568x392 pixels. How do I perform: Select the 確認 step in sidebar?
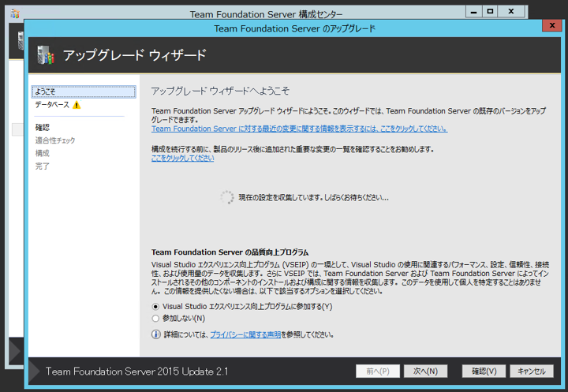click(43, 128)
